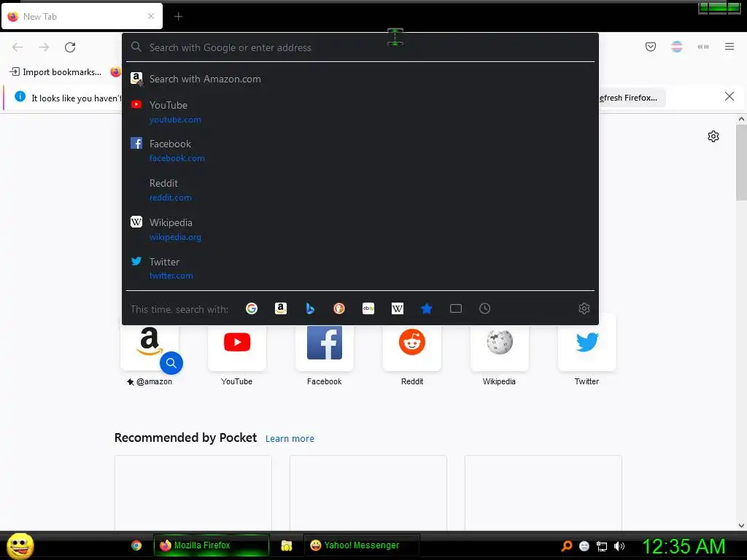
Task: Open the Facebook top site tile
Action: point(325,350)
